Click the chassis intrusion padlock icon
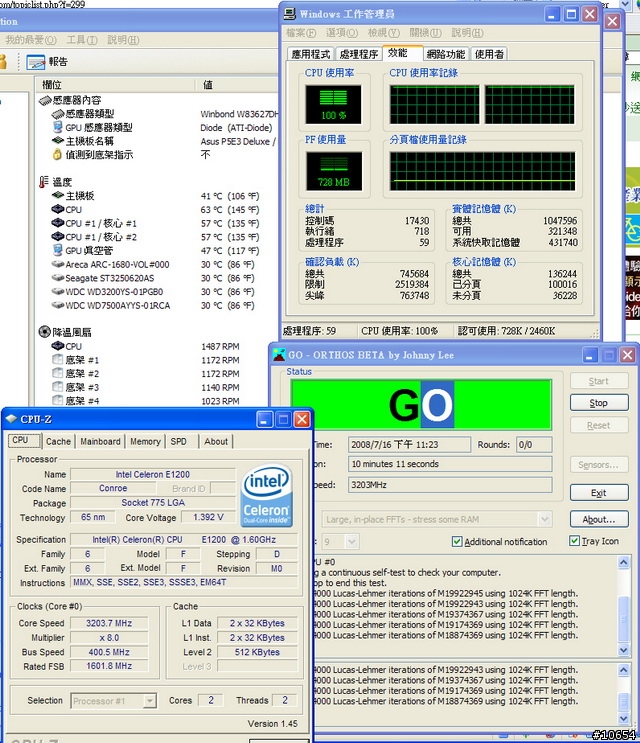 point(57,154)
